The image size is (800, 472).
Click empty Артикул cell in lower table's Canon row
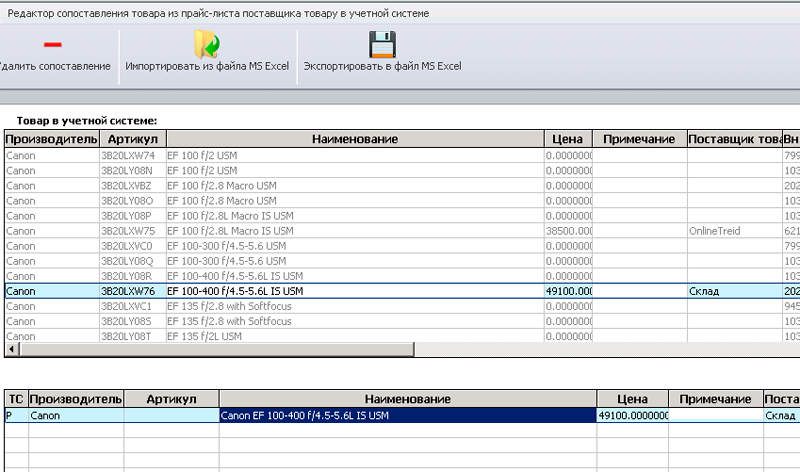(171, 415)
